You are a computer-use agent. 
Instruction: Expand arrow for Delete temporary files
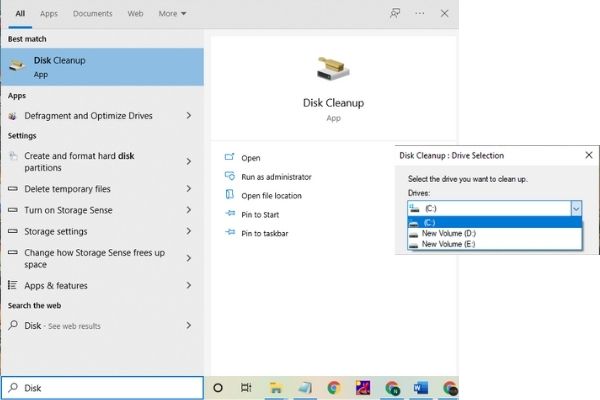click(x=189, y=189)
